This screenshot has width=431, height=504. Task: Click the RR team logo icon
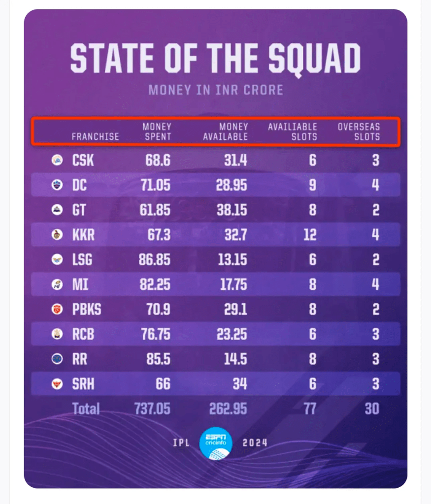[57, 359]
